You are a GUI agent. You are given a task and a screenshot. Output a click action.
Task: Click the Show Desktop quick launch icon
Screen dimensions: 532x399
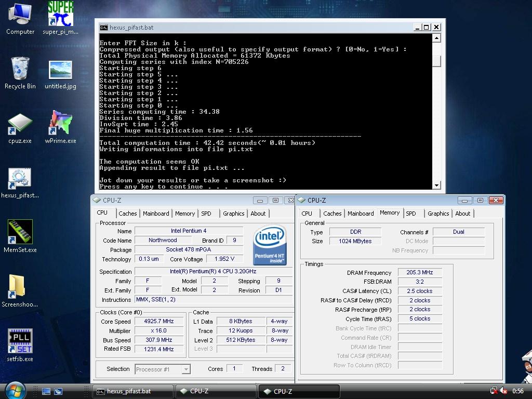[46, 391]
